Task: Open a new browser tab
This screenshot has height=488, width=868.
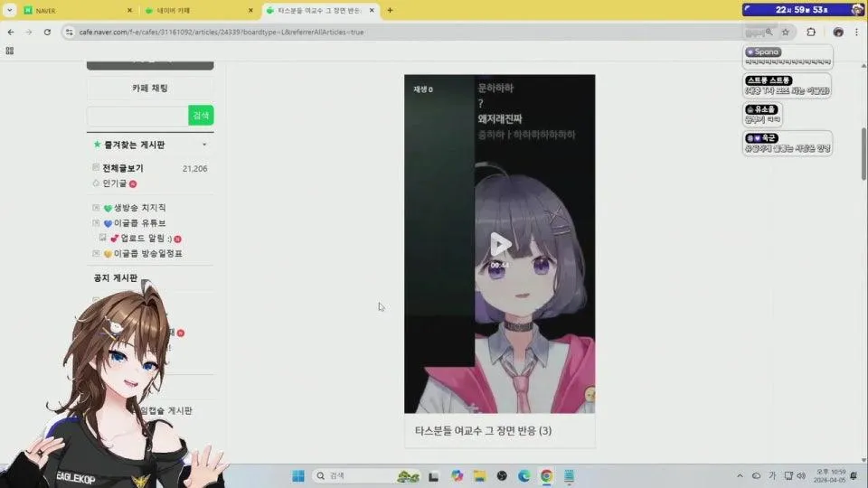Action: 390,11
